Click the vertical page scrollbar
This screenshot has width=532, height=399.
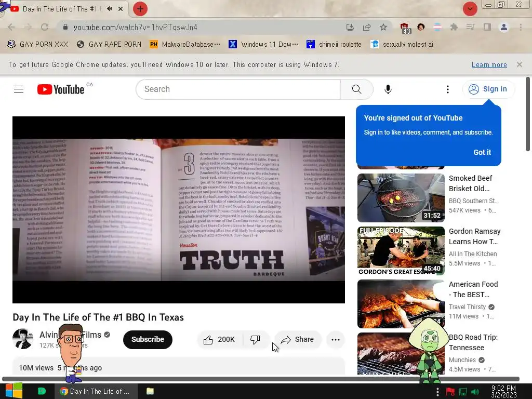pyautogui.click(x=528, y=114)
